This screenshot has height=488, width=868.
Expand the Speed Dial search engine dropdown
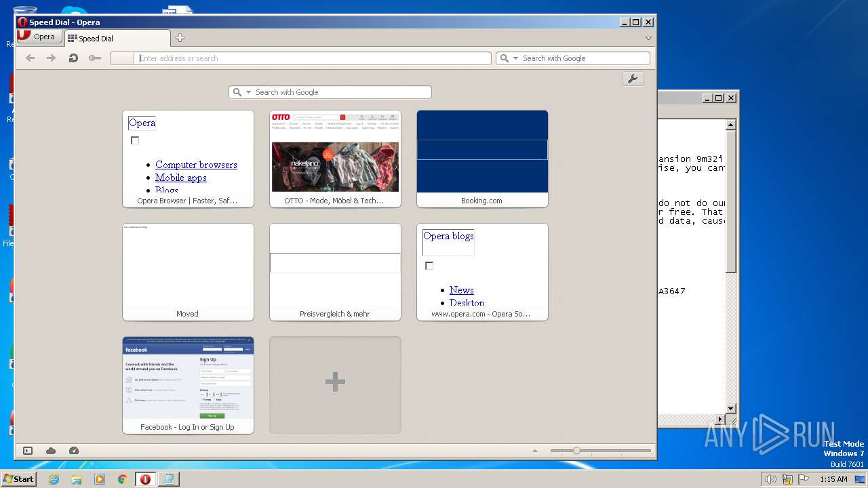(x=249, y=92)
